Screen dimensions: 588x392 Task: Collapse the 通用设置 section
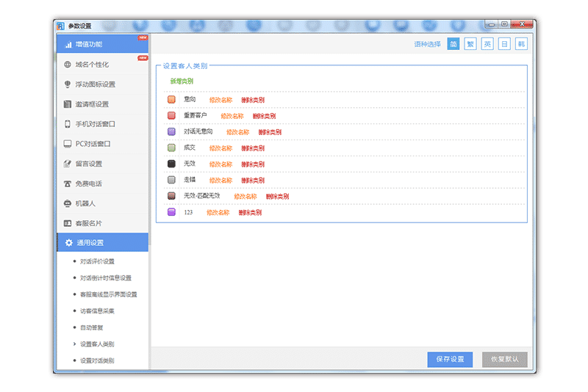102,243
